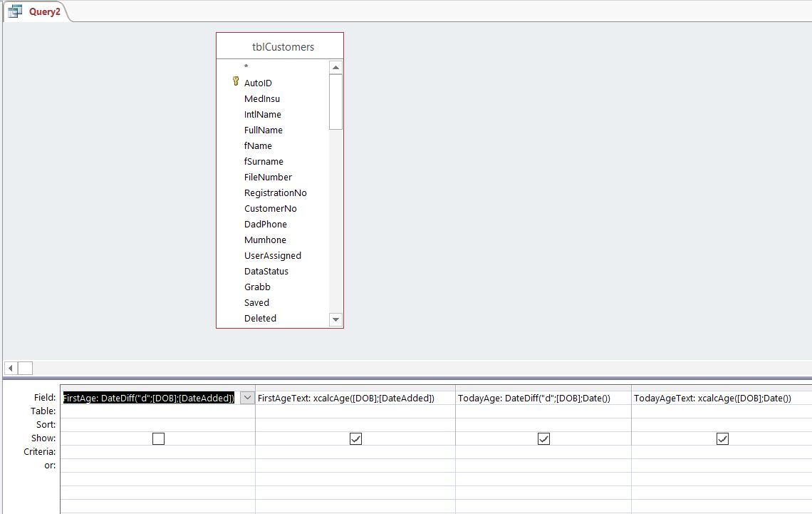The width and height of the screenshot is (812, 514).
Task: Click the Sort cell under TodayAgeText
Action: click(722, 425)
